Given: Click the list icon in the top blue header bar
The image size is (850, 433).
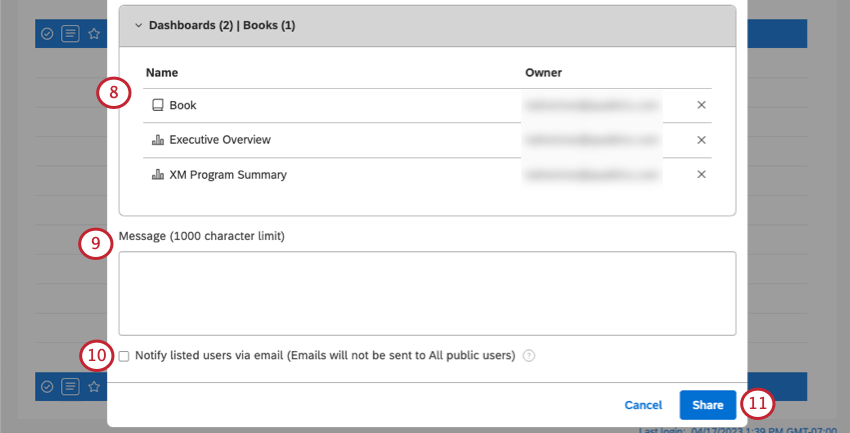Looking at the screenshot, I should click(x=70, y=33).
